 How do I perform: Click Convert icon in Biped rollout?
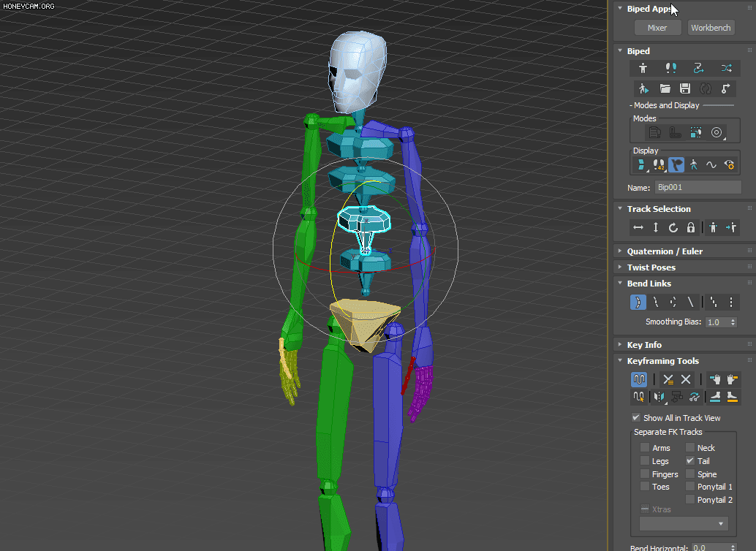(x=706, y=88)
